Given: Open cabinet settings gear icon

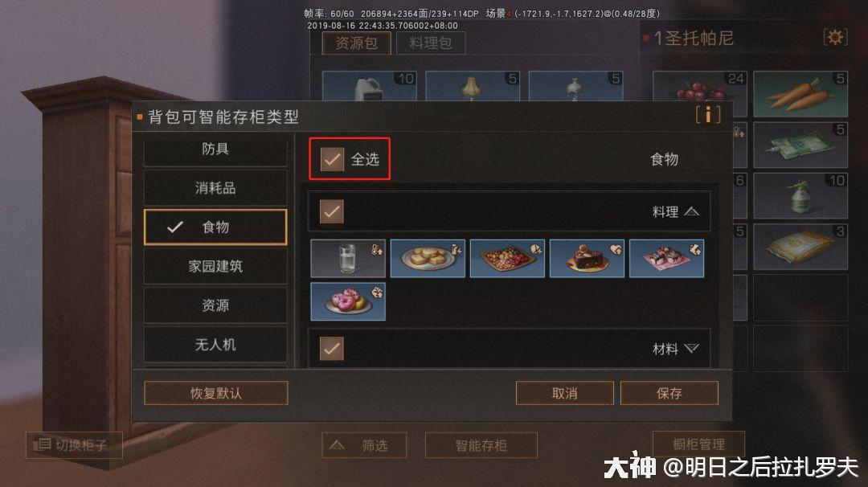Looking at the screenshot, I should click(x=835, y=38).
